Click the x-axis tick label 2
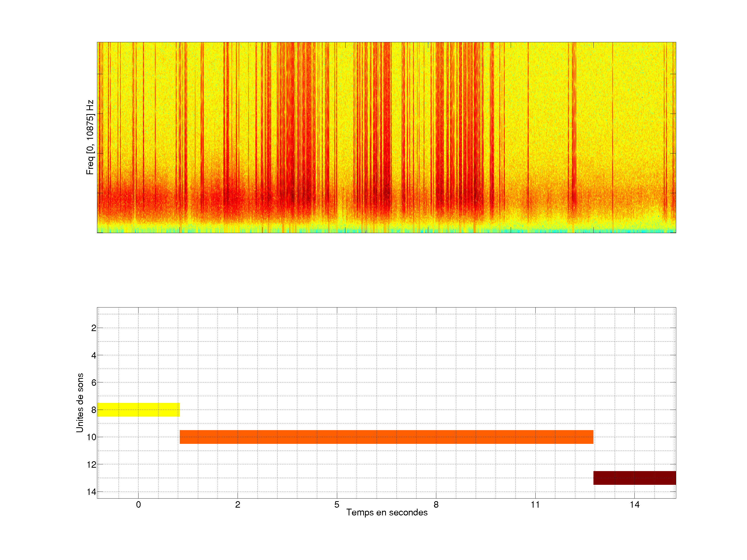Screen dimensions: 747x560 [x=237, y=505]
